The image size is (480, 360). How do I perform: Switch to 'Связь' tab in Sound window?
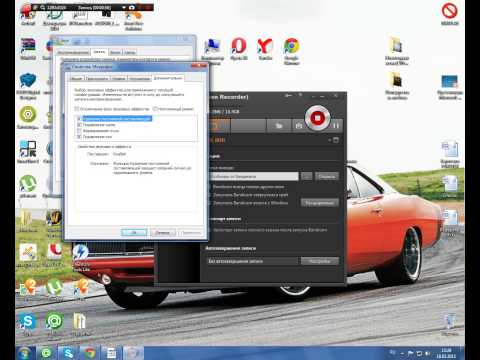130,52
